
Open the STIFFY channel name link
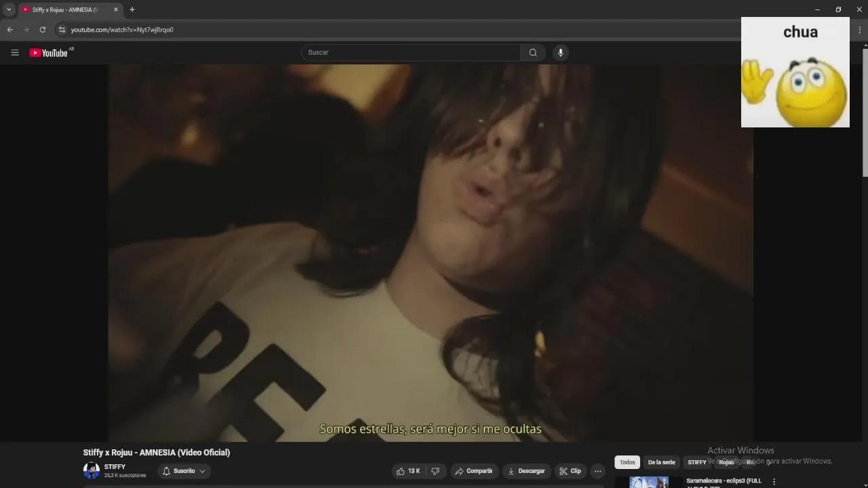pyautogui.click(x=115, y=467)
